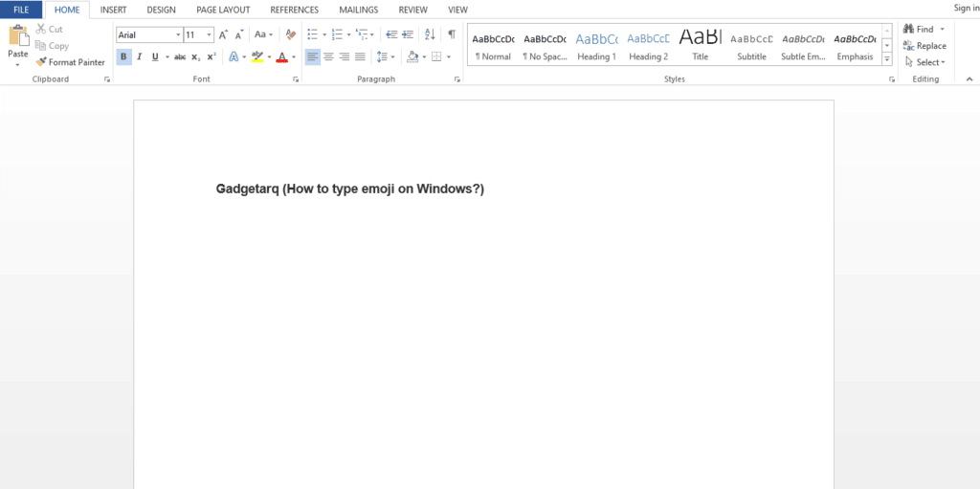Switch to the INSERT tab
980x489 pixels.
113,10
